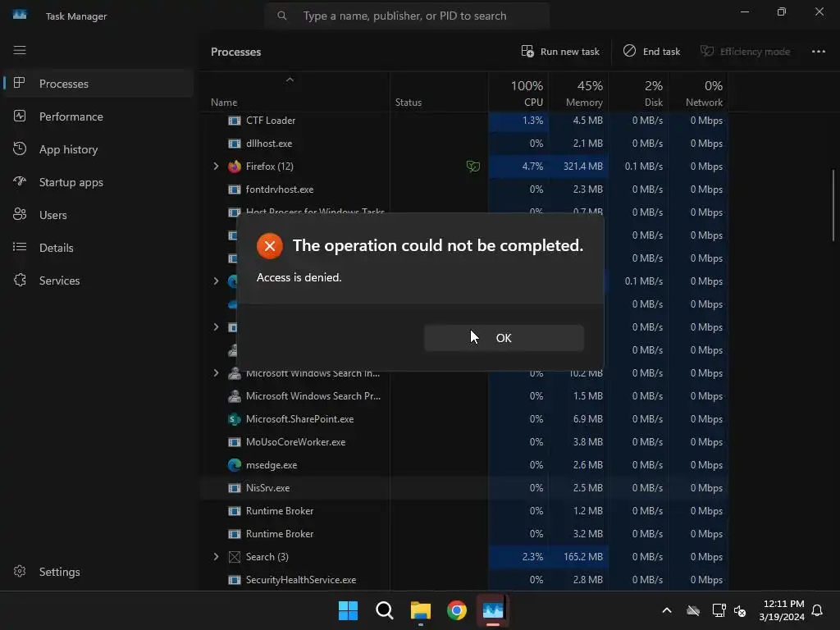Image resolution: width=840 pixels, height=630 pixels.
Task: Click Firefox efficiency mode leaf icon
Action: click(473, 166)
